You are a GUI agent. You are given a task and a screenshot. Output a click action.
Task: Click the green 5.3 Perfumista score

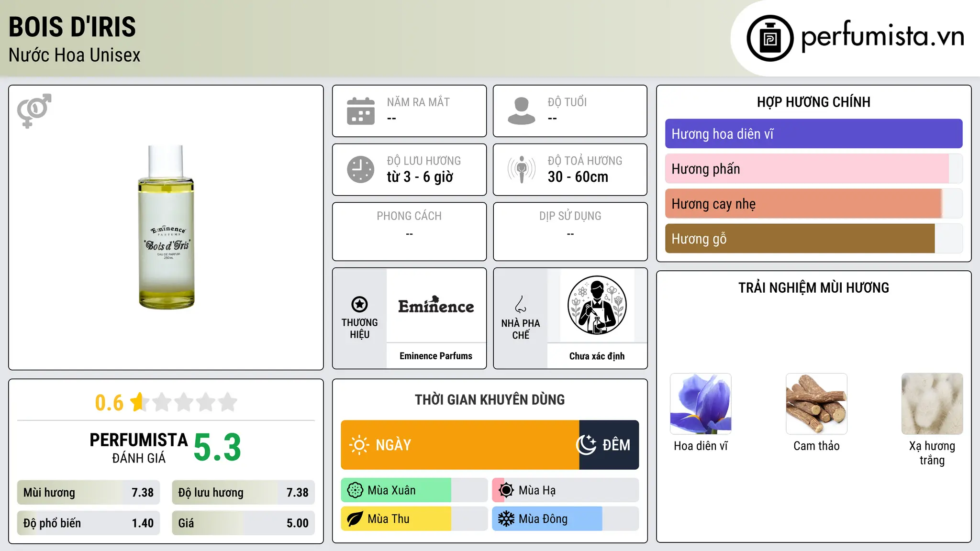click(217, 447)
